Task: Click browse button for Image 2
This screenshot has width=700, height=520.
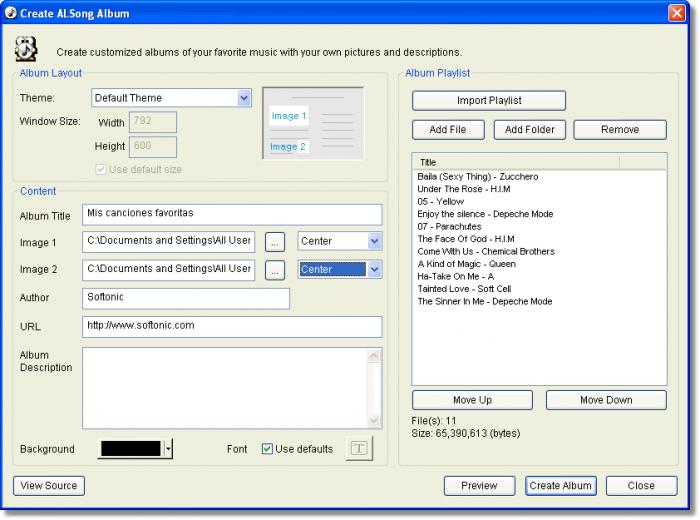Action: point(276,270)
